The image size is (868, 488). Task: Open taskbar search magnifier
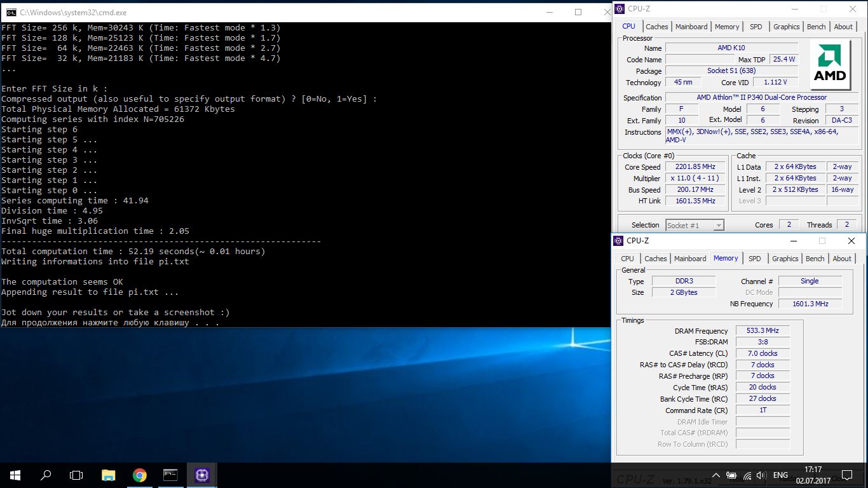coord(46,475)
